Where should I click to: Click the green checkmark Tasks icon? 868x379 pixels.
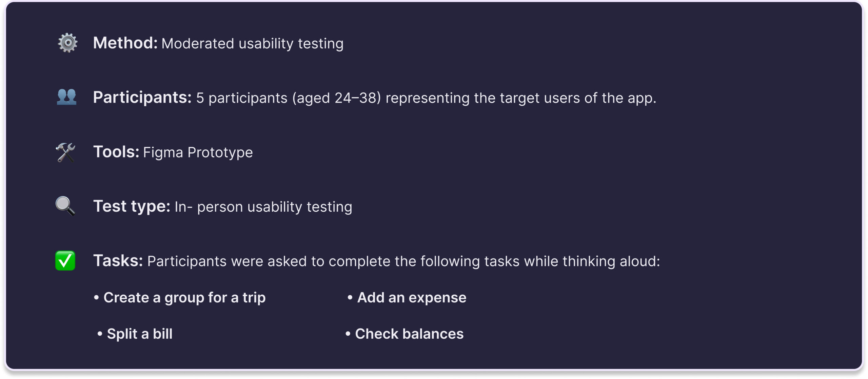[x=65, y=260]
